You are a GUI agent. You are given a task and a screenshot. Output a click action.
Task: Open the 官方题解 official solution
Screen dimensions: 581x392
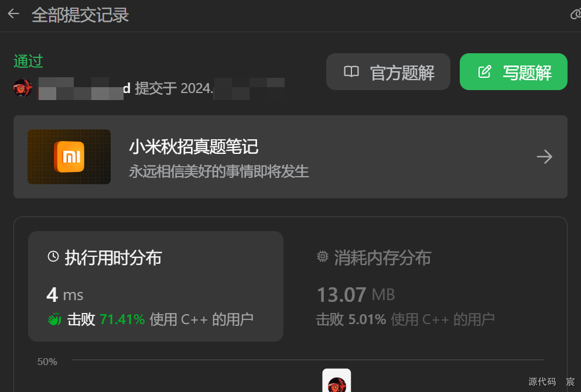[x=388, y=71]
